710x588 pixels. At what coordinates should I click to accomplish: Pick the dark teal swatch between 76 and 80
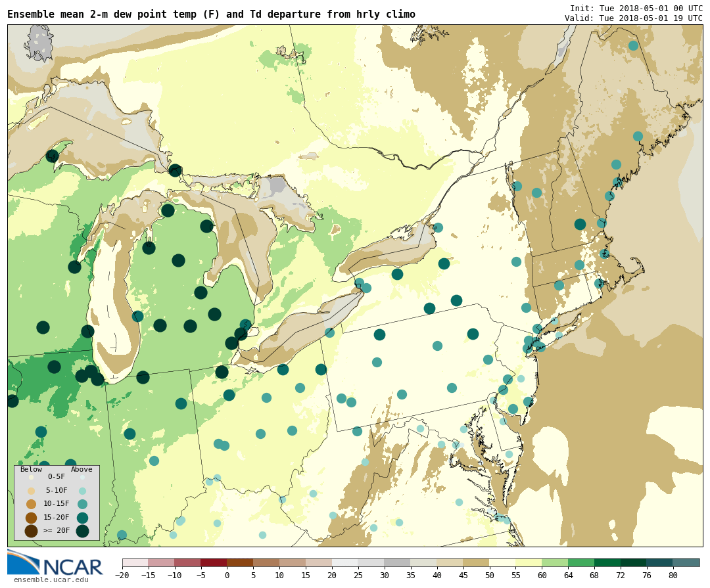[660, 562]
